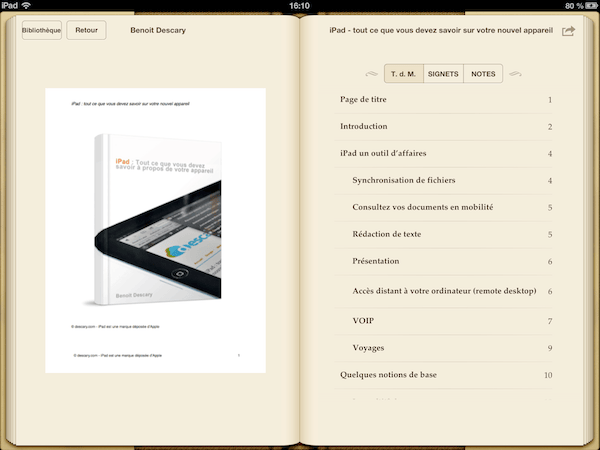Open the Présentation section
The width and height of the screenshot is (600, 450).
[x=376, y=262]
